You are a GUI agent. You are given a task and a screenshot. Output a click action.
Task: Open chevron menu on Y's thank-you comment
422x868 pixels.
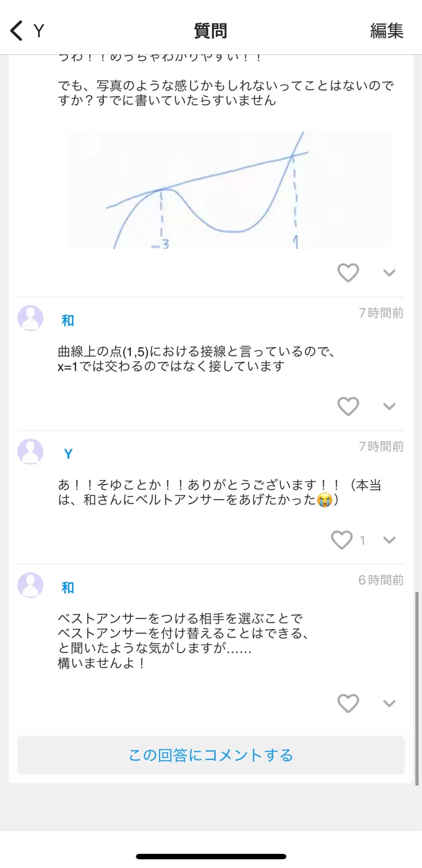click(x=389, y=540)
